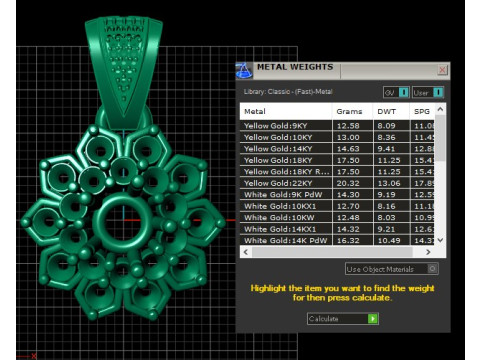Image resolution: width=480 pixels, height=360 pixels.
Task: Click the 12.58 grams value
Action: click(348, 126)
